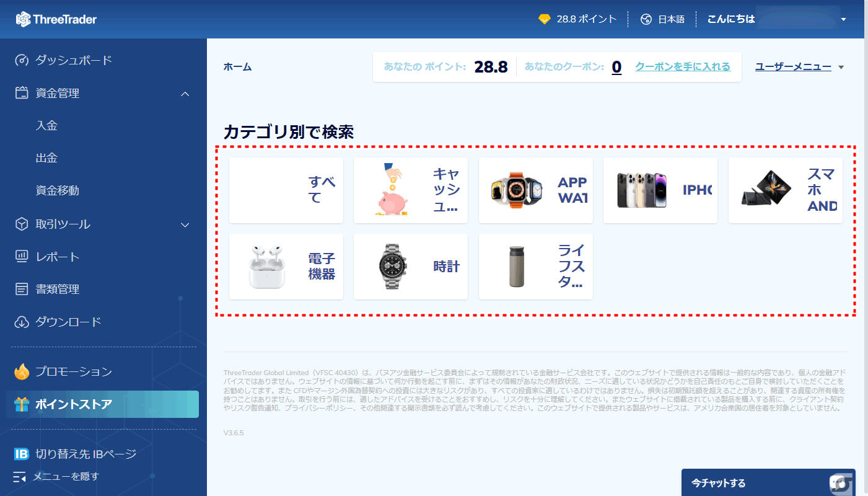Click the yellow diamond points icon
The image size is (868, 496).
click(x=545, y=19)
